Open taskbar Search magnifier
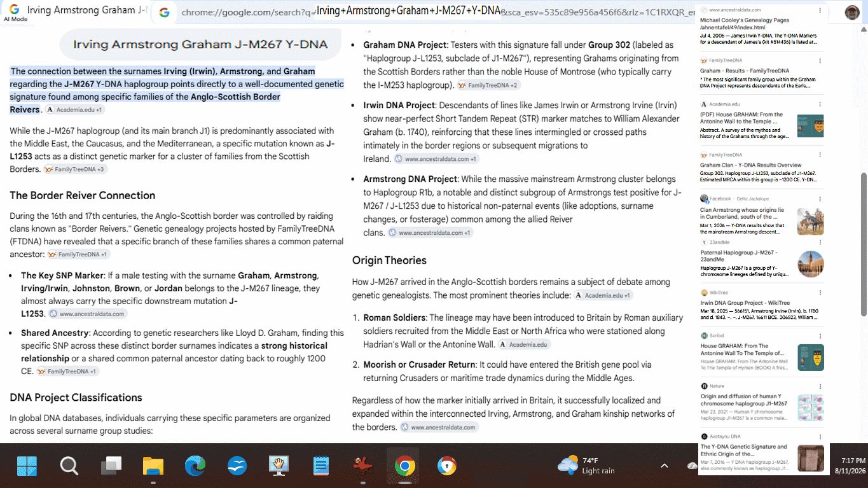Viewport: 868px width, 488px height. click(x=69, y=466)
